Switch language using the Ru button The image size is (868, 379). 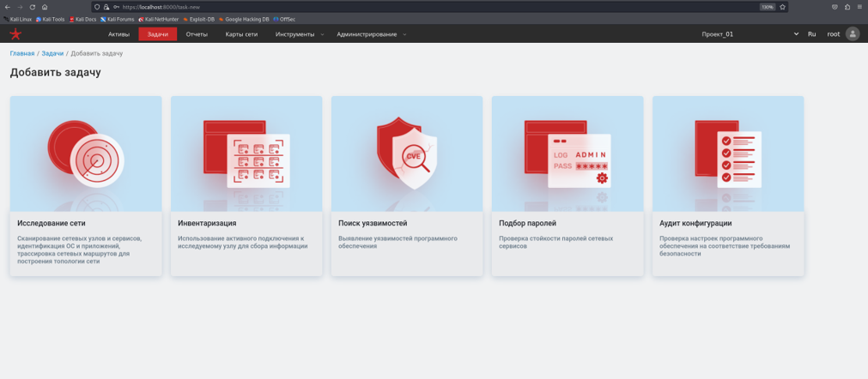click(811, 34)
